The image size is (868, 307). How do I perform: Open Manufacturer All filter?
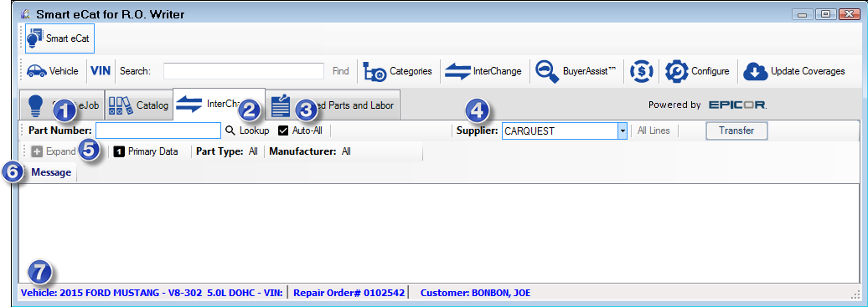(x=309, y=151)
